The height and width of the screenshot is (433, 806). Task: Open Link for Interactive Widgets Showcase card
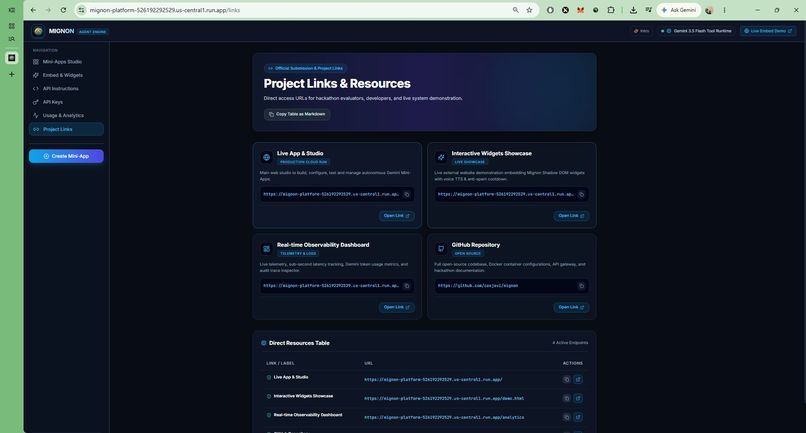[x=571, y=216]
